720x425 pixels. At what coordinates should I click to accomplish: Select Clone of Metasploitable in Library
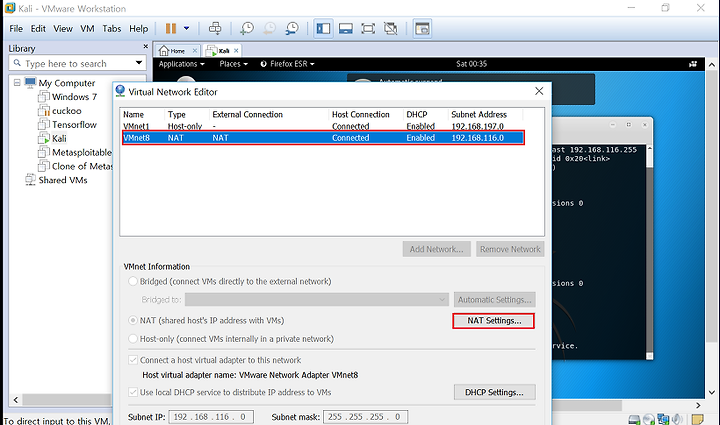81,166
